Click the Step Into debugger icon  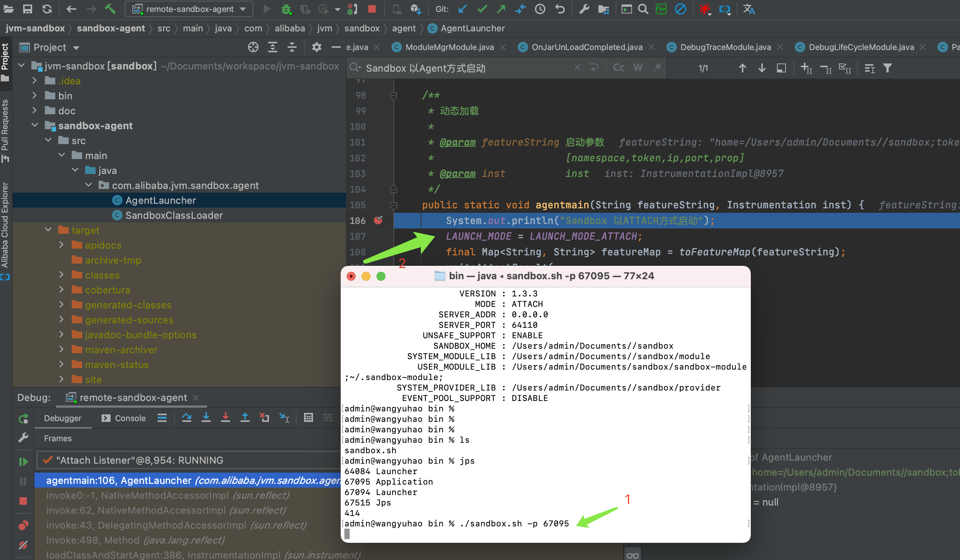pyautogui.click(x=206, y=418)
